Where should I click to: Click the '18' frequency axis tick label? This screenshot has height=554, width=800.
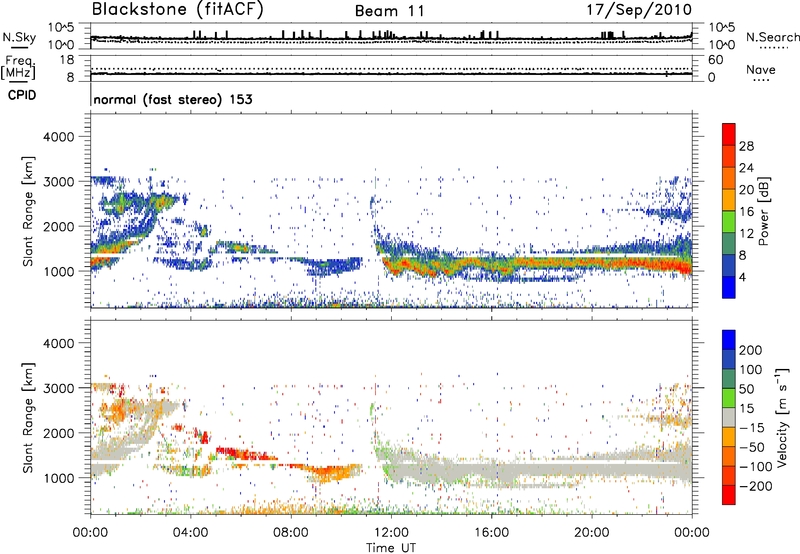(66, 60)
